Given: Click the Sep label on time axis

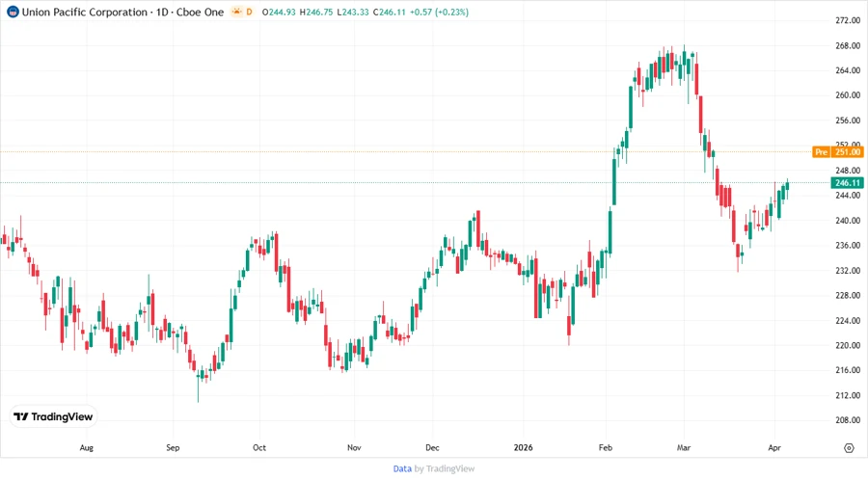Looking at the screenshot, I should click(x=173, y=447).
